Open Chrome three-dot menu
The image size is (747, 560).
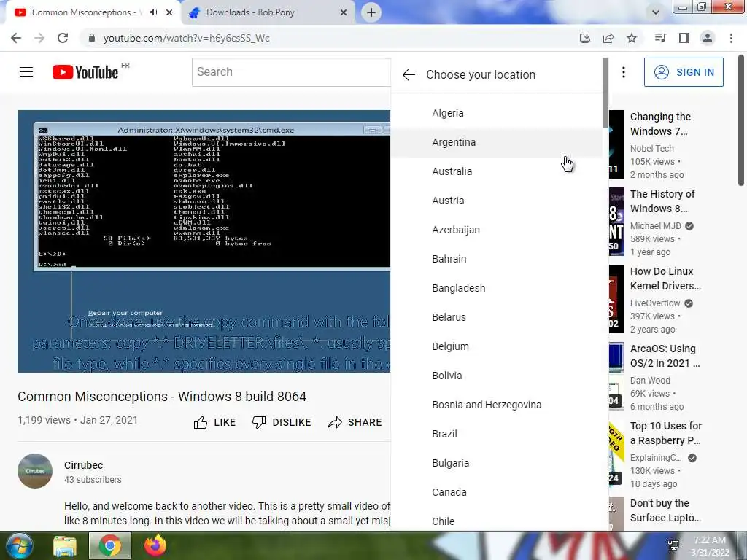click(731, 38)
